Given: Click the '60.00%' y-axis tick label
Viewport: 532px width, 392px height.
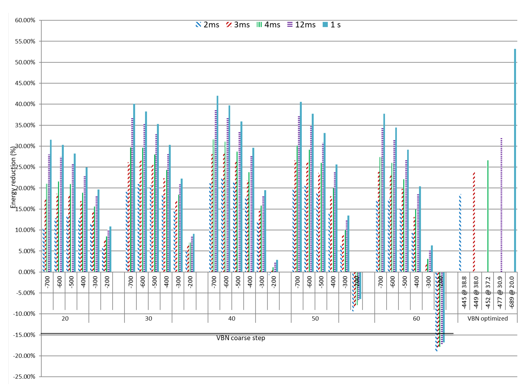Looking at the screenshot, I should (25, 20).
